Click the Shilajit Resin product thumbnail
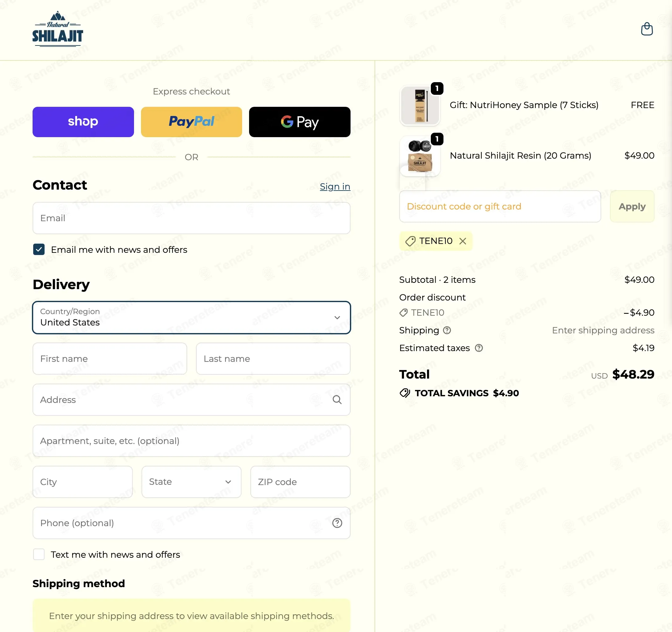Viewport: 672px width, 632px height. 420,156
